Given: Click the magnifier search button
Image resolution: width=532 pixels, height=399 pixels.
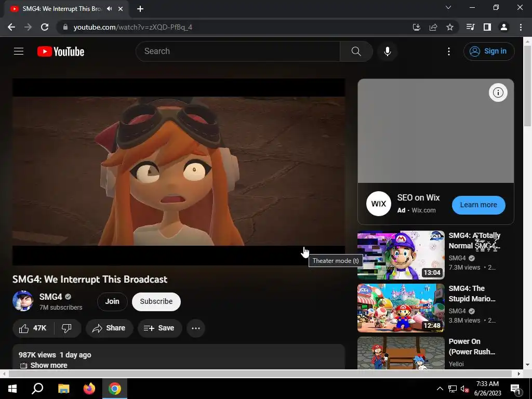Looking at the screenshot, I should 356,51.
